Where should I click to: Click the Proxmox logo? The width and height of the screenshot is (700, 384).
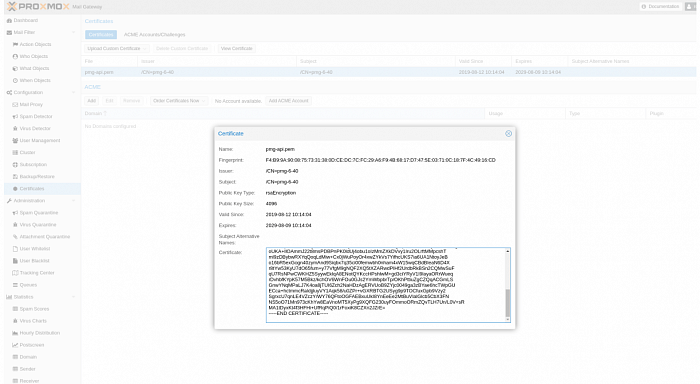[38, 7]
